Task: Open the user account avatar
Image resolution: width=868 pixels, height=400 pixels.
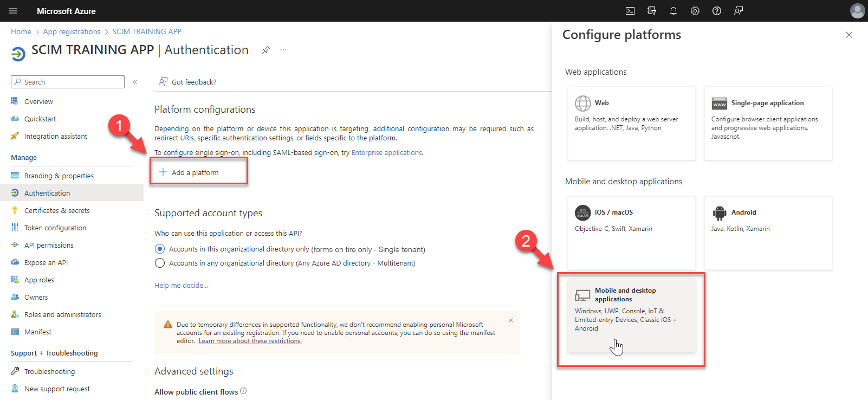Action: [857, 11]
